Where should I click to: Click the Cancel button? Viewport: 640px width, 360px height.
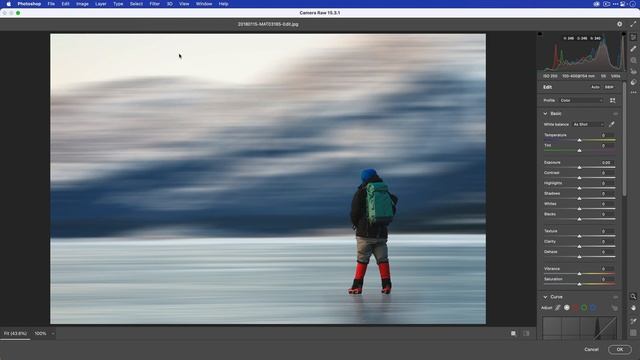(x=591, y=349)
